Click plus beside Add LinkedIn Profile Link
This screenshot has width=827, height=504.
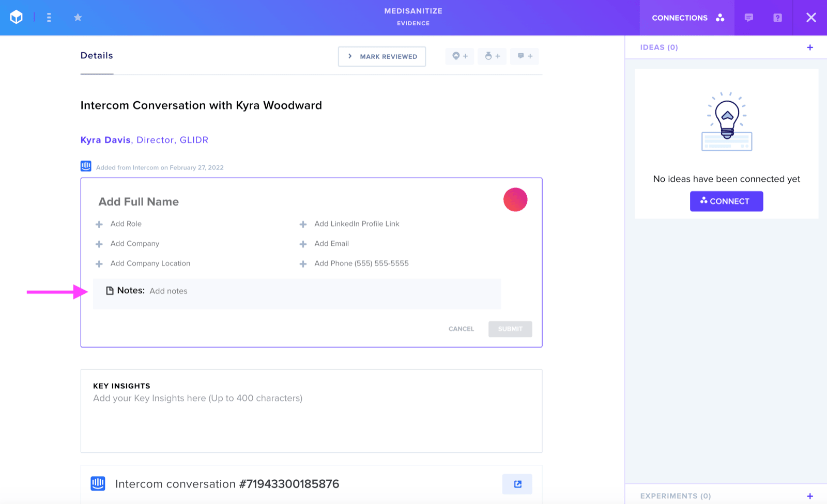[303, 224]
